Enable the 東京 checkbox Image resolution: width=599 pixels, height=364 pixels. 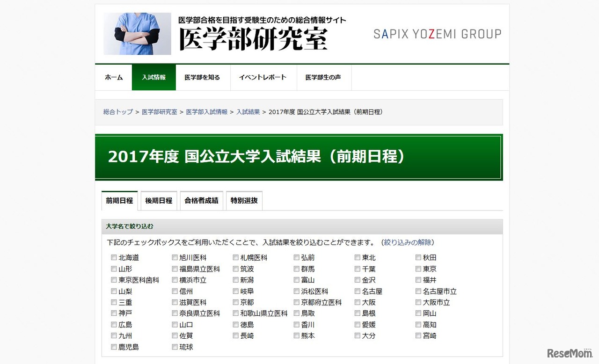click(418, 269)
